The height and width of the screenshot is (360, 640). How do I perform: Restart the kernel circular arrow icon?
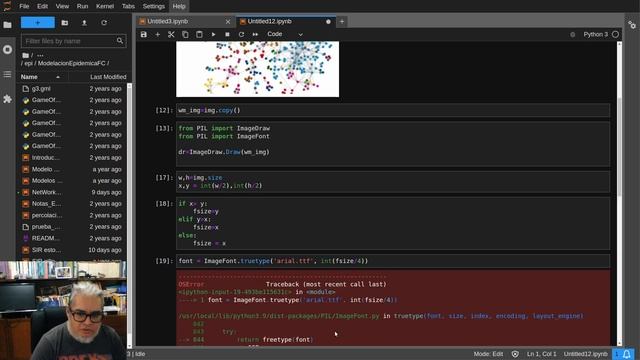pos(241,34)
